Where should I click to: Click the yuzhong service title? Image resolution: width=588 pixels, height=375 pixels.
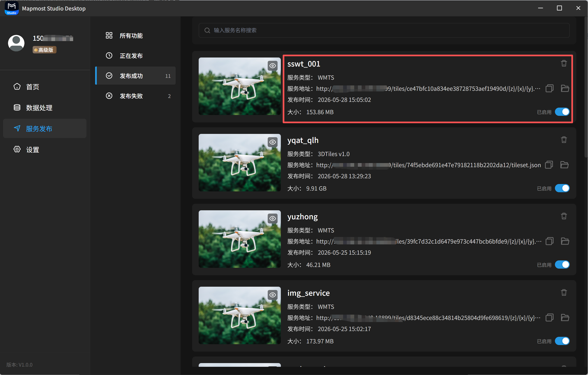[x=303, y=217]
